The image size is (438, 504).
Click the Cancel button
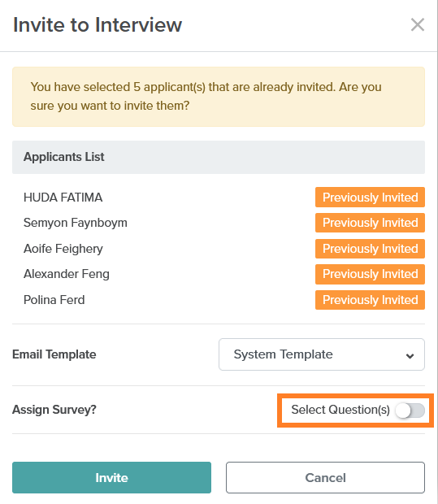click(x=325, y=477)
